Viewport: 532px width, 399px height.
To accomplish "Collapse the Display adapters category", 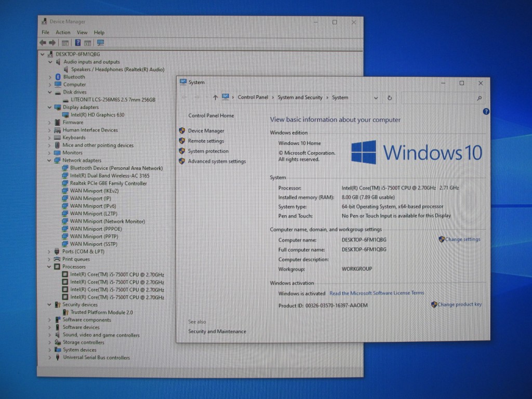I will [49, 108].
